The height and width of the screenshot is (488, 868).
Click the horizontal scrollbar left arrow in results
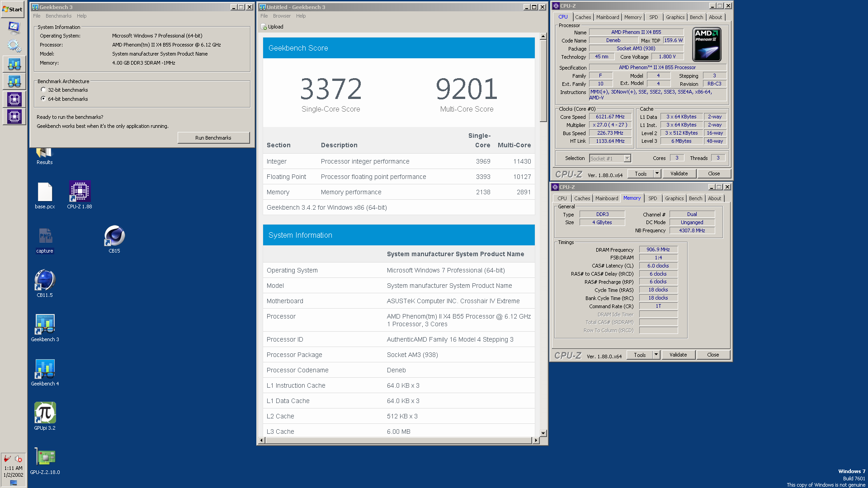[x=261, y=440]
